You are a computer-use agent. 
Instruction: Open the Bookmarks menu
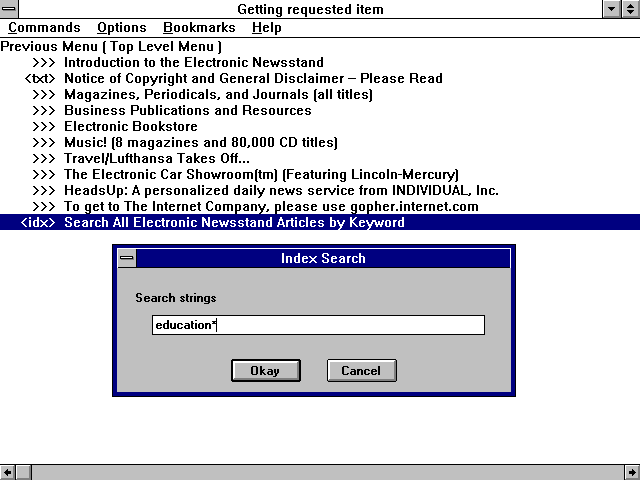tap(198, 28)
